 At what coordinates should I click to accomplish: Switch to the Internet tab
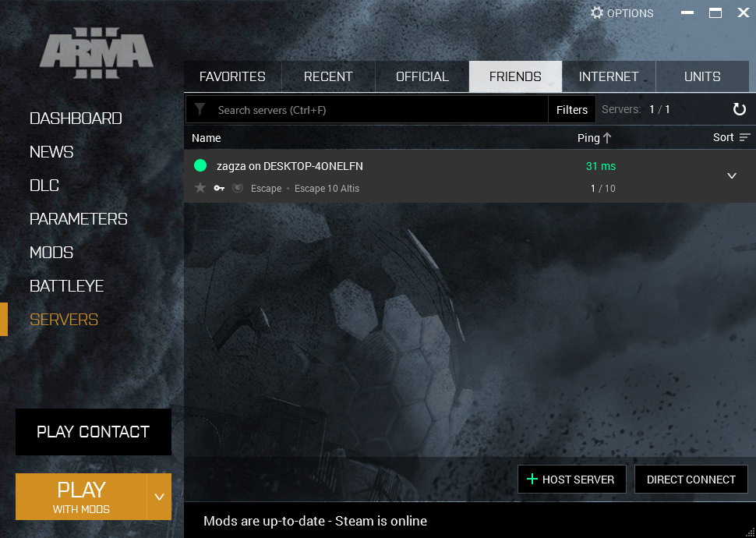609,76
